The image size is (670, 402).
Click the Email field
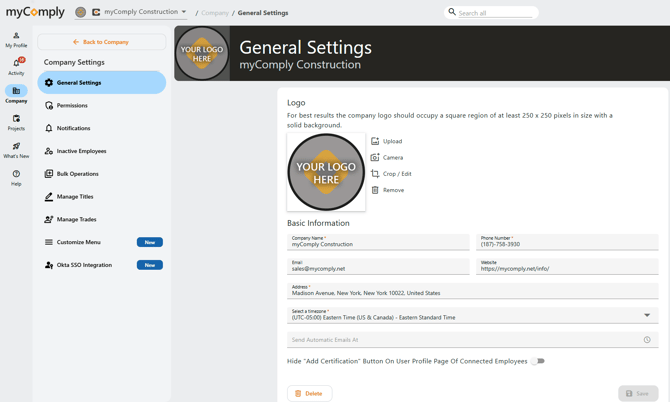pos(378,266)
